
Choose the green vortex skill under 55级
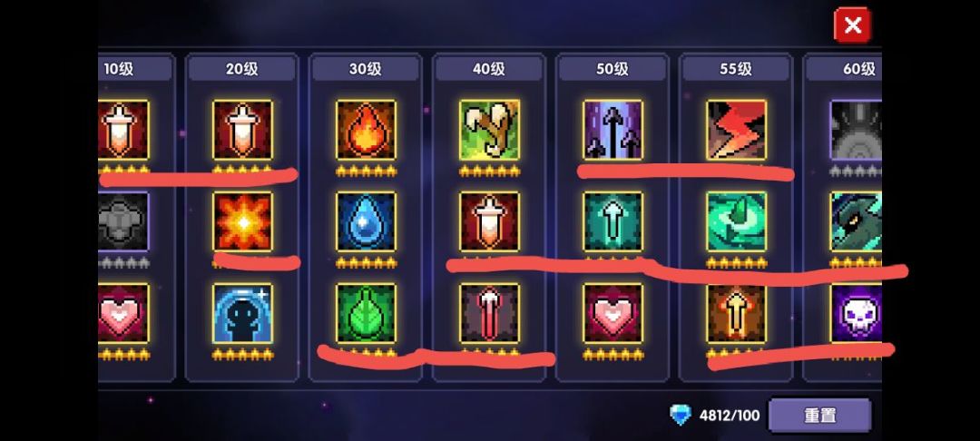click(x=736, y=221)
